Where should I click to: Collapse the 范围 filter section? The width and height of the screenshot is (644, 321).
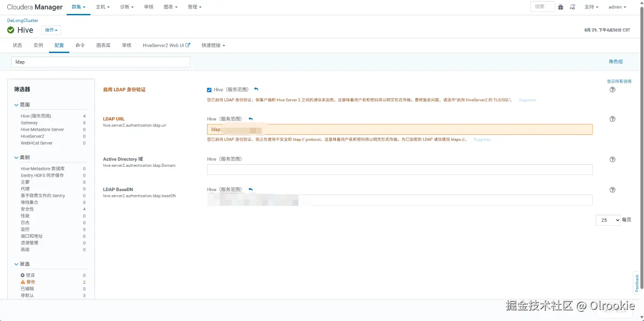click(22, 105)
